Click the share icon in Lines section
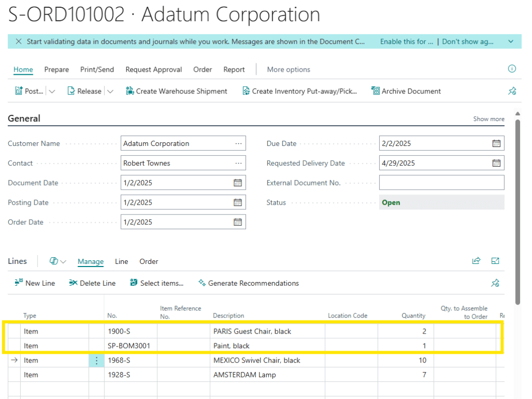The height and width of the screenshot is (399, 532). (476, 261)
